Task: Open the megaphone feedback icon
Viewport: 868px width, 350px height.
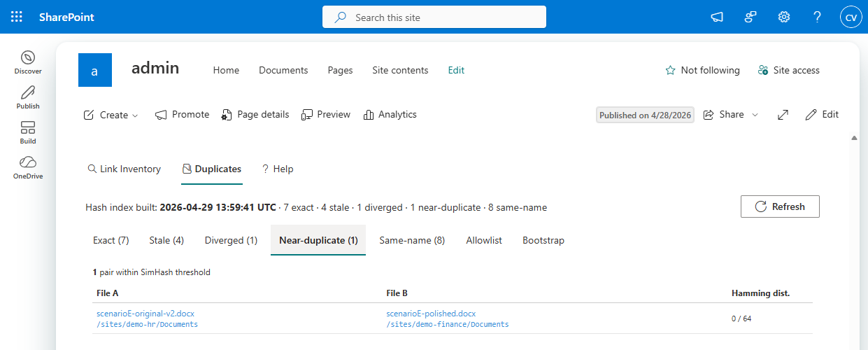Action: (717, 17)
